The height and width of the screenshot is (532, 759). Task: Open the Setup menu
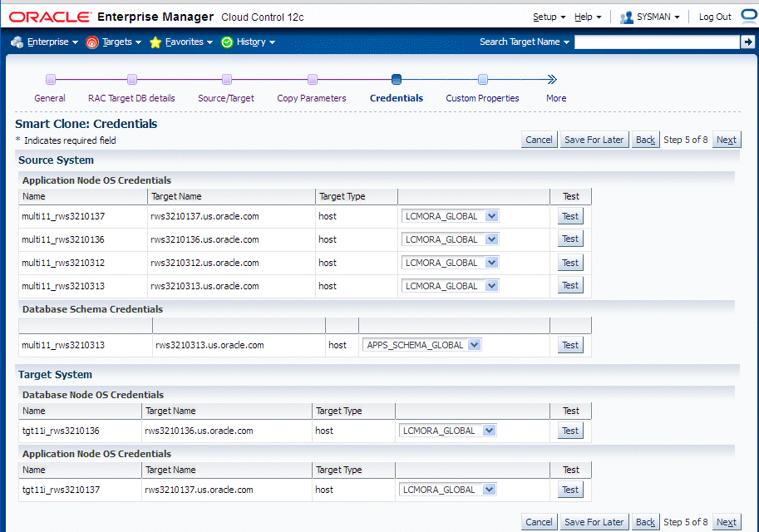[549, 17]
